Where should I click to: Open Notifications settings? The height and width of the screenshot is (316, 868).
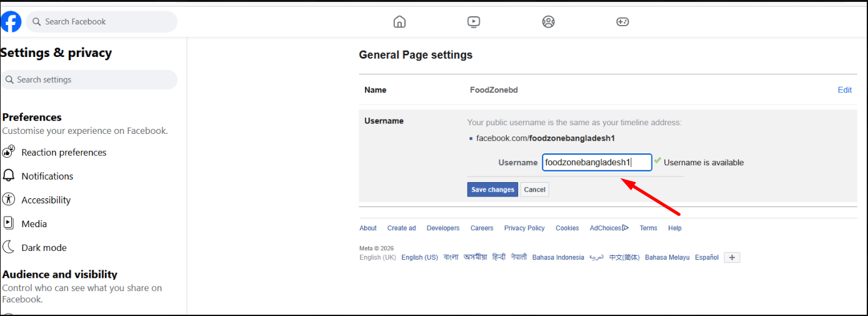(47, 176)
